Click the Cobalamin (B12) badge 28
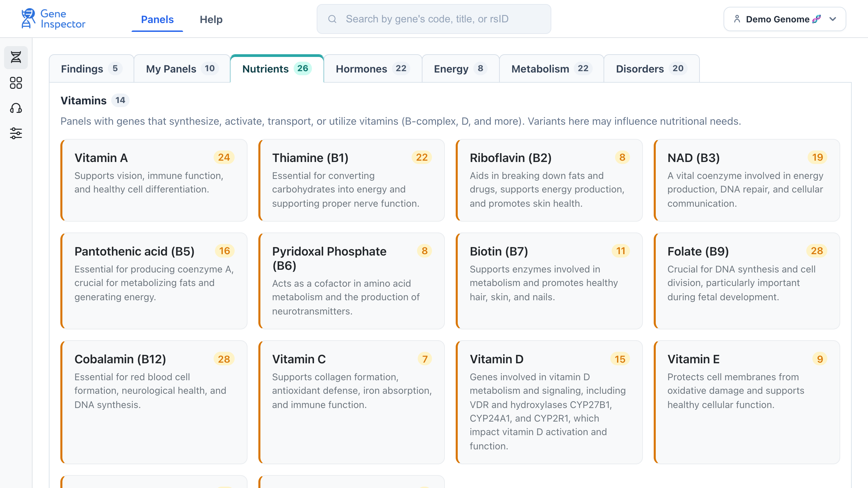Screen dimensions: 868x488 click(224, 359)
